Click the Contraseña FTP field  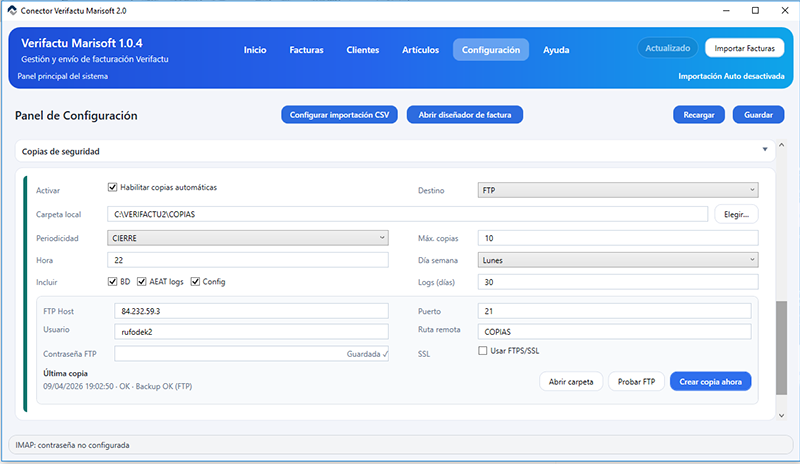click(252, 354)
